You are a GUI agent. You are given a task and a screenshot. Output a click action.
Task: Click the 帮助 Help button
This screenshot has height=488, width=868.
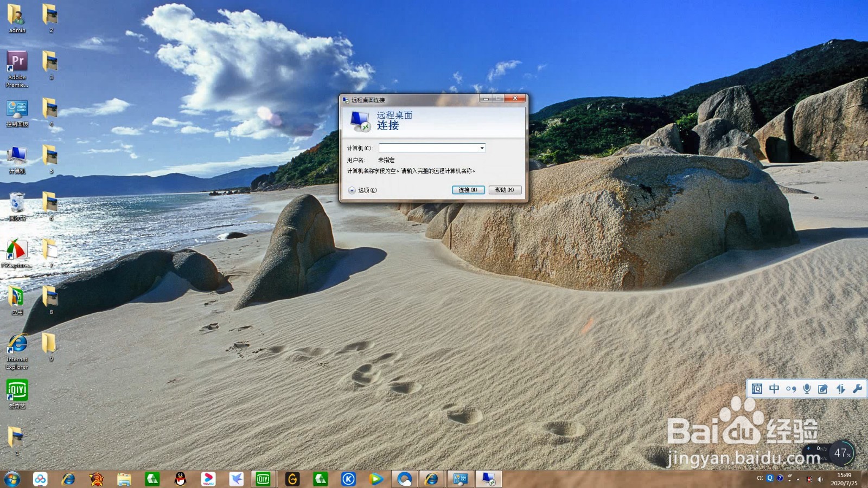click(x=504, y=190)
